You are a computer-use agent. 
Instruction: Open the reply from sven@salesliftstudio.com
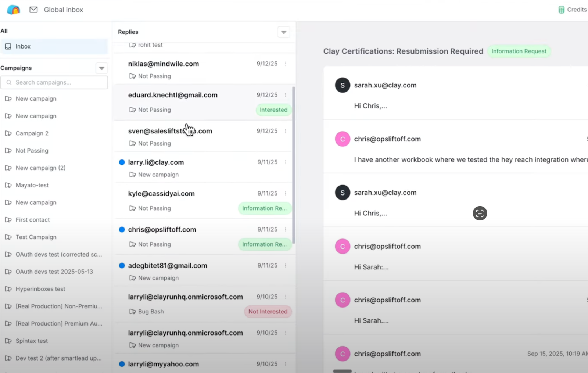point(204,136)
